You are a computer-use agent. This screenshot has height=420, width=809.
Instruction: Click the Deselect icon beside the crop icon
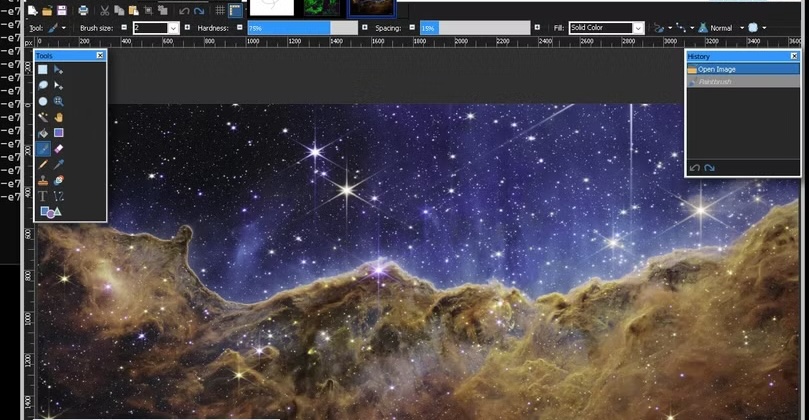click(x=163, y=10)
